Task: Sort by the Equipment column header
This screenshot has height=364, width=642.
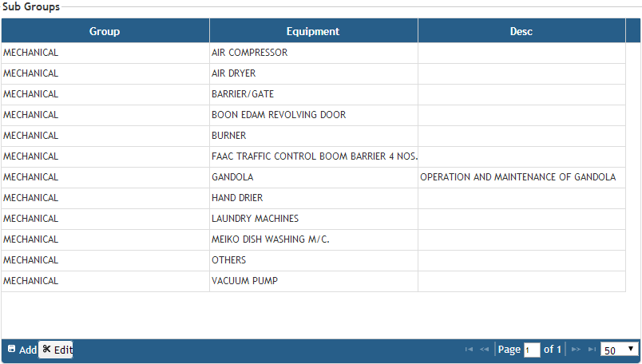Action: click(x=313, y=31)
